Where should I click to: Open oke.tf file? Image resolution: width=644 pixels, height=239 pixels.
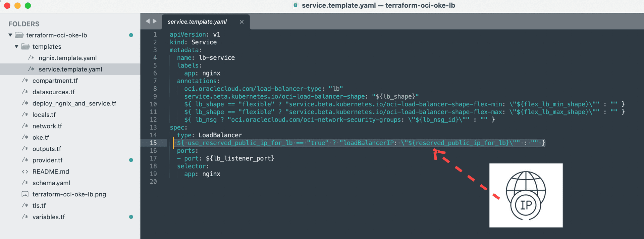coord(41,138)
